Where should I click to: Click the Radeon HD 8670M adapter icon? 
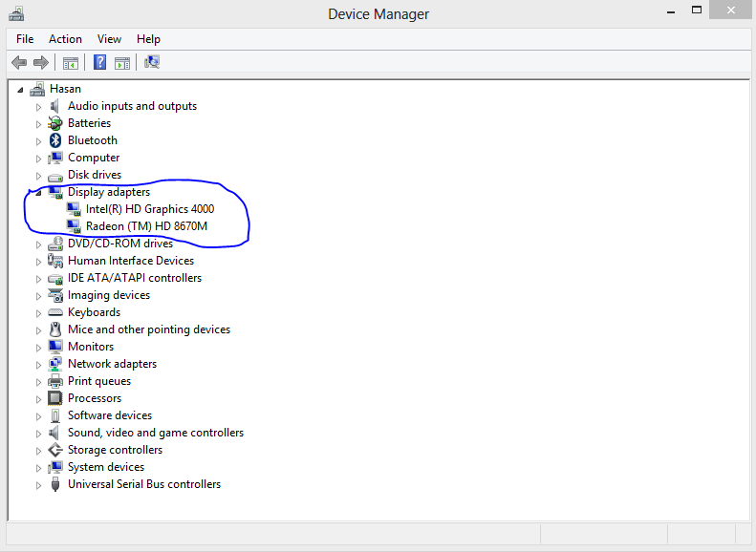(x=74, y=226)
